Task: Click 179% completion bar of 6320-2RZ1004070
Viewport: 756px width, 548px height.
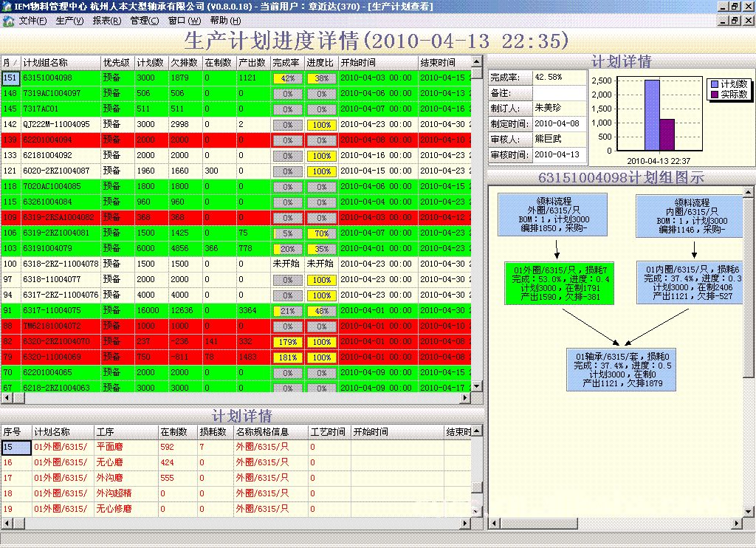Action: click(287, 342)
